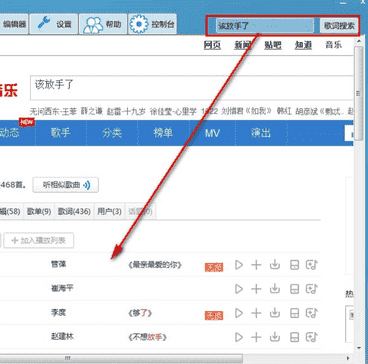Download the 管葆 song
Image resolution: width=368 pixels, height=364 pixels.
[275, 265]
